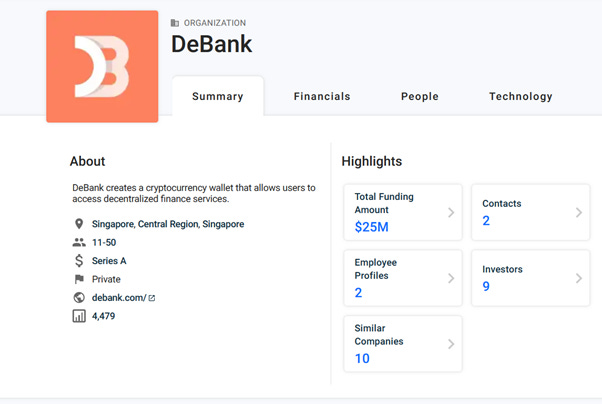The image size is (602, 404).
Task: Click the $25M funding value
Action: coord(372,227)
